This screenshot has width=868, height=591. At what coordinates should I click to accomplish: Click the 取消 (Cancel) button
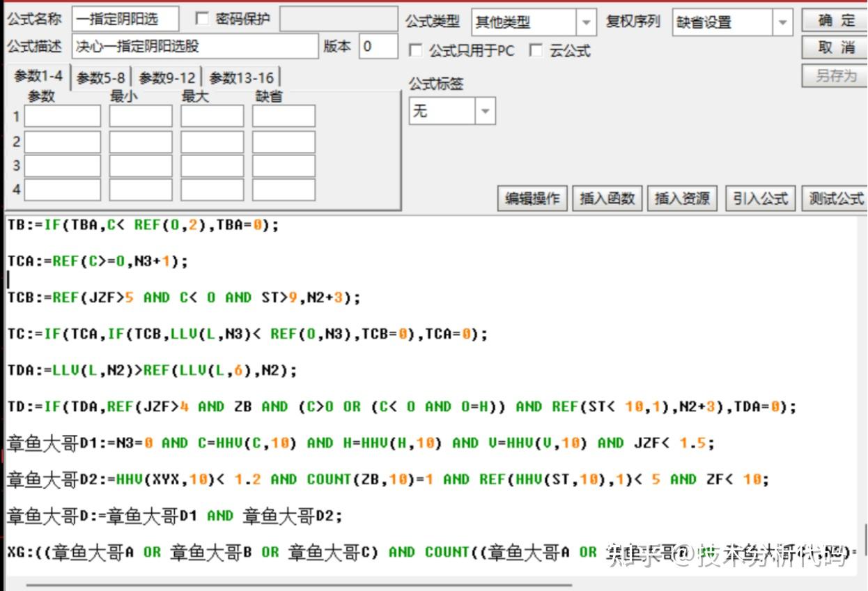(833, 47)
